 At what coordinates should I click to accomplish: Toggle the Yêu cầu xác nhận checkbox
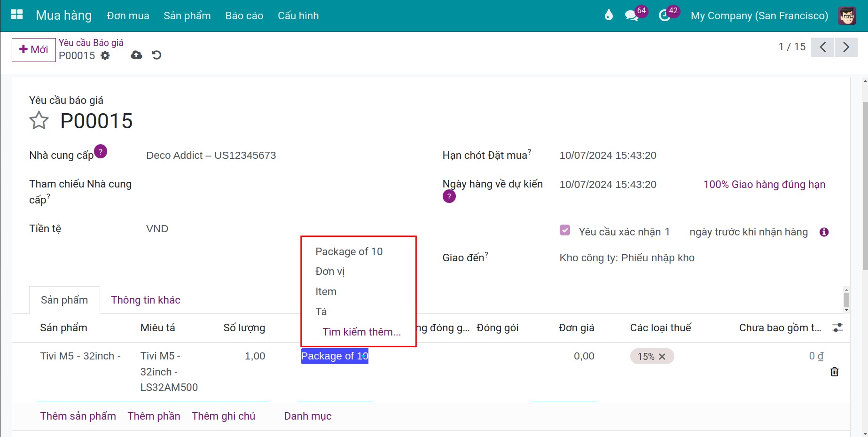pos(565,230)
